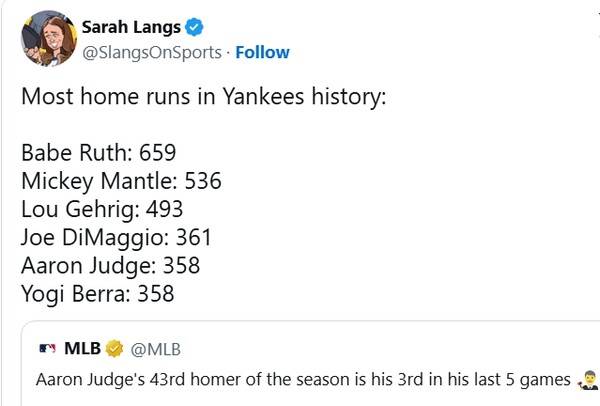Image resolution: width=600 pixels, height=406 pixels.
Task: Open the @MLB handle in the quoted tweet
Action: 156,349
